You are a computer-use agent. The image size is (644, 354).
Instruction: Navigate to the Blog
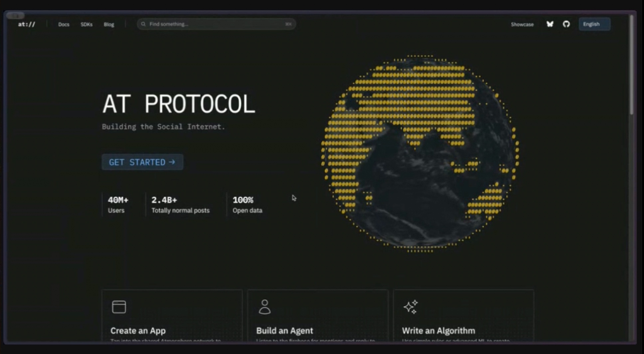click(109, 25)
